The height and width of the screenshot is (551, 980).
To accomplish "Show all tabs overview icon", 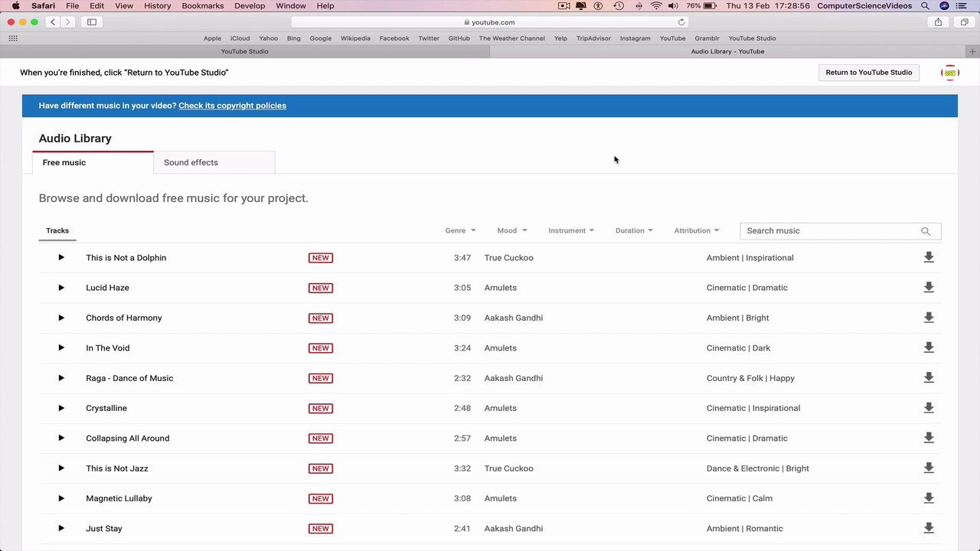I will pos(964,22).
